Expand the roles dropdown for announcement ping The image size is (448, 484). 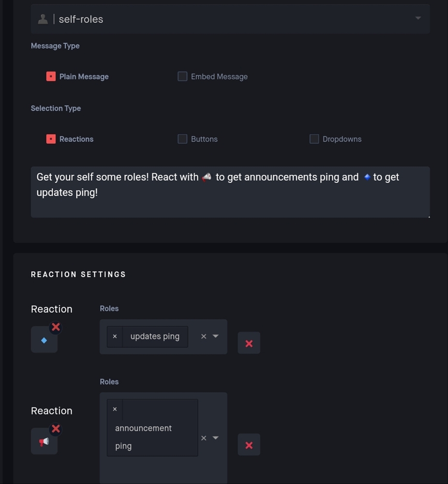click(x=215, y=438)
